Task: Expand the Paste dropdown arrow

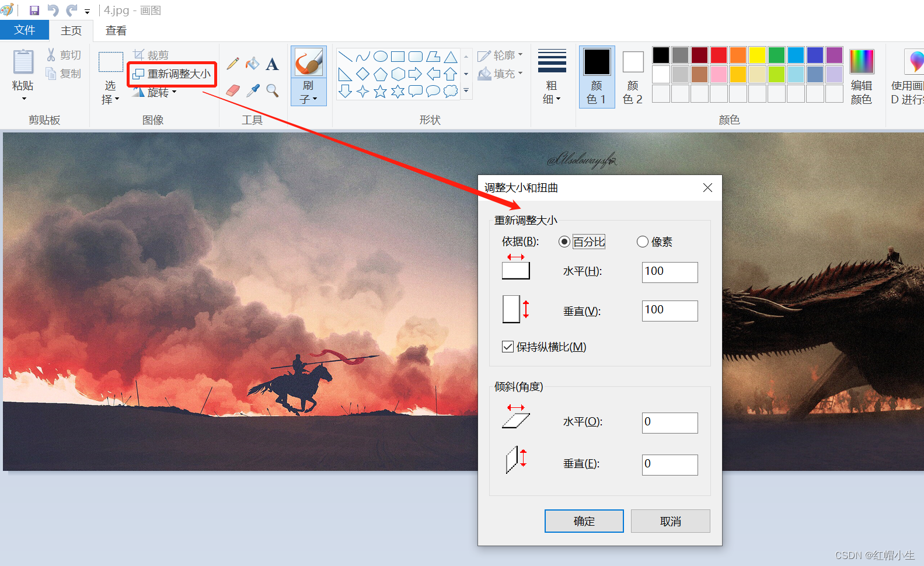Action: 23,98
